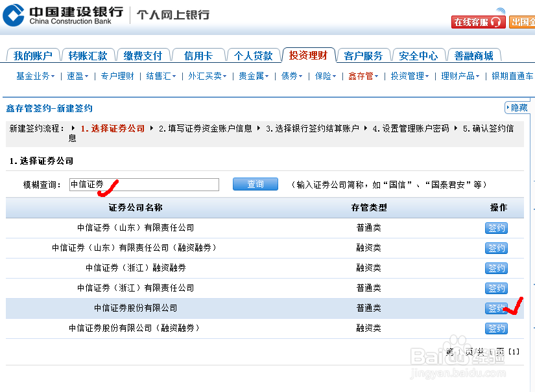Image resolution: width=535 pixels, height=392 pixels.
Task: Select row name 中信证券（山东）有限责任公司
Action: coord(136,227)
